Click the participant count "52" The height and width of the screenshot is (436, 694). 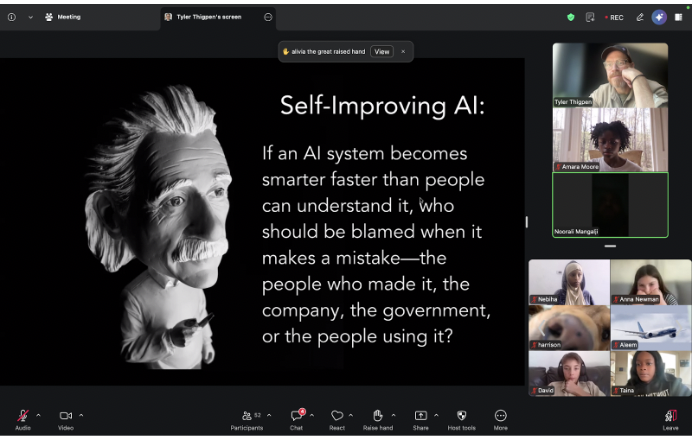[258, 415]
